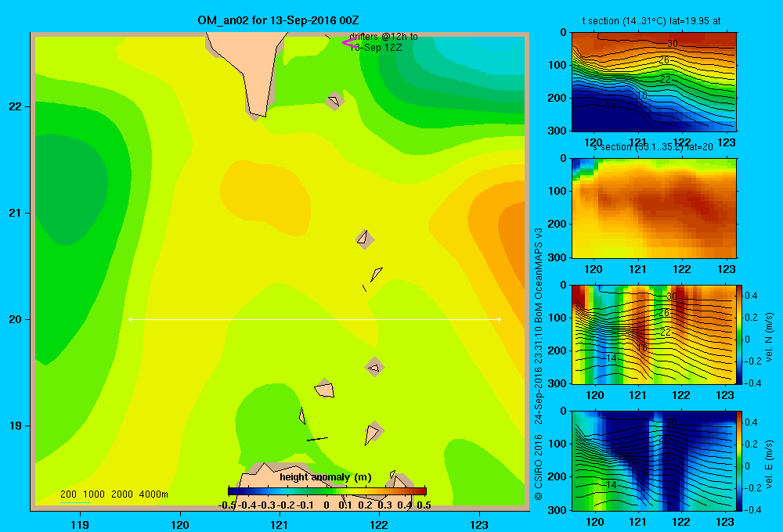Open the temperature section plot
The image size is (783, 532).
tap(654, 82)
